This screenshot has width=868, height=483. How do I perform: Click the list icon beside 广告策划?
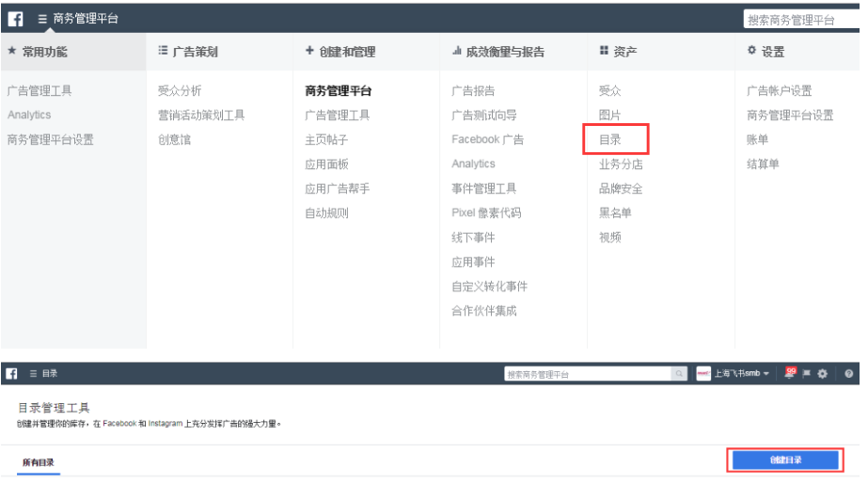(163, 51)
